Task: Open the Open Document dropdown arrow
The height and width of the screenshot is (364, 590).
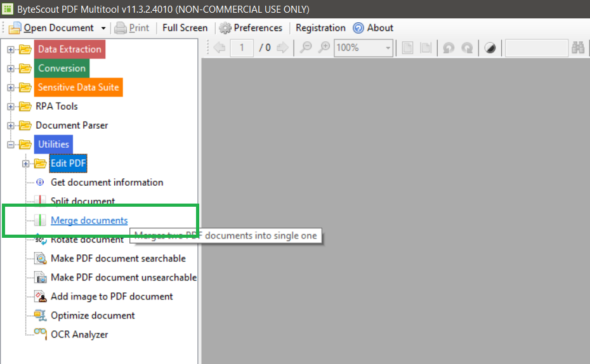Action: 103,28
